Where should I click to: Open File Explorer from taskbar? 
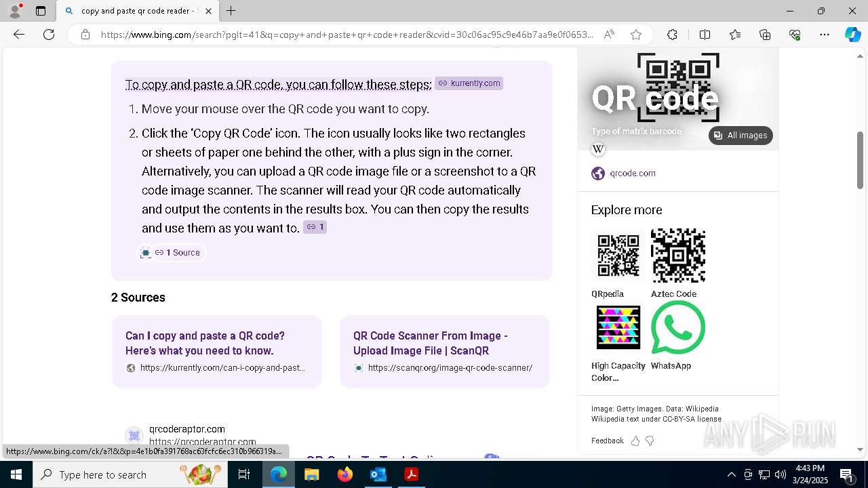tap(312, 474)
